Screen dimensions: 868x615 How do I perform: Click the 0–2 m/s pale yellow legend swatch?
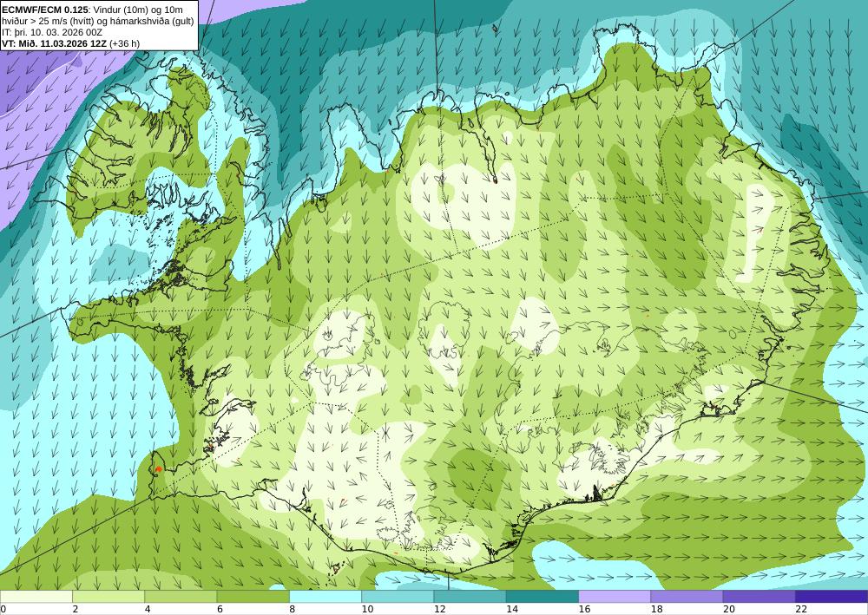(36, 596)
